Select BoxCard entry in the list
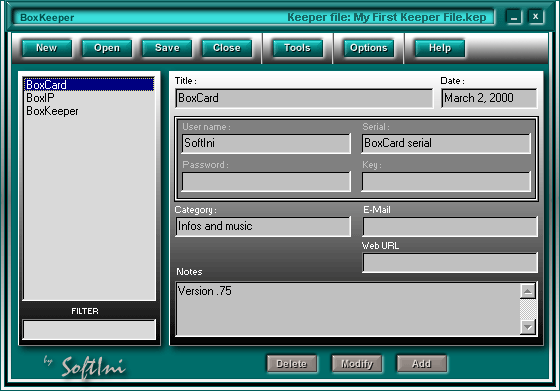560x391 pixels. click(89, 85)
